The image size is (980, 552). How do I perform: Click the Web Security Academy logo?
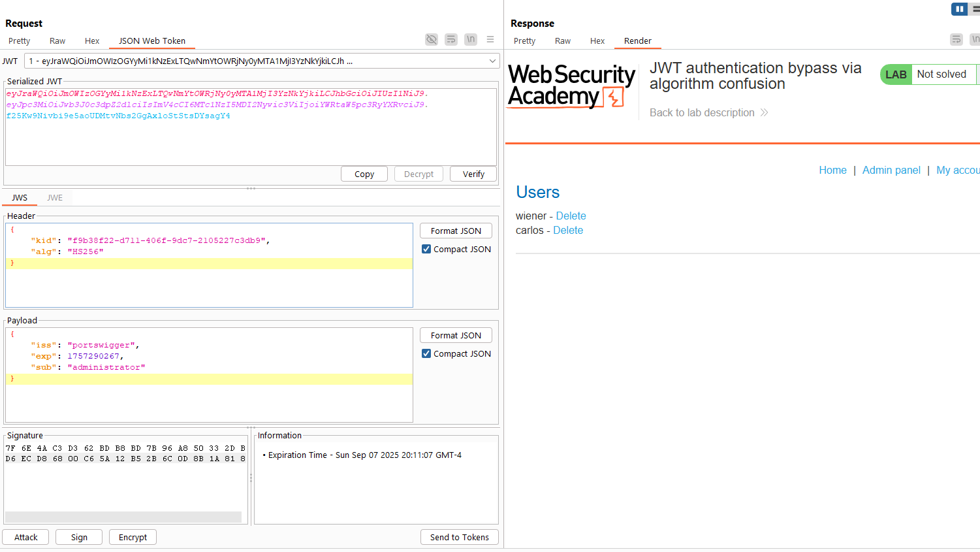tap(571, 86)
